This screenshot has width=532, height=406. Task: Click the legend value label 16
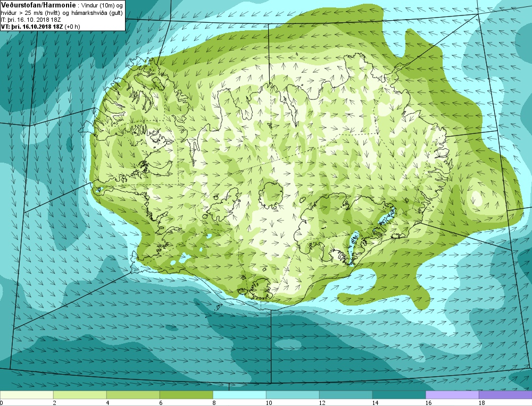tap(428, 403)
